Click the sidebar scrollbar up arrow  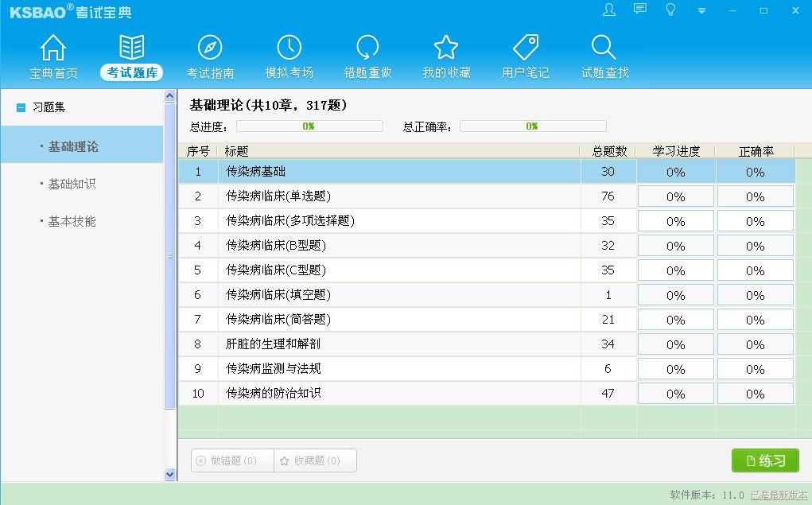170,95
